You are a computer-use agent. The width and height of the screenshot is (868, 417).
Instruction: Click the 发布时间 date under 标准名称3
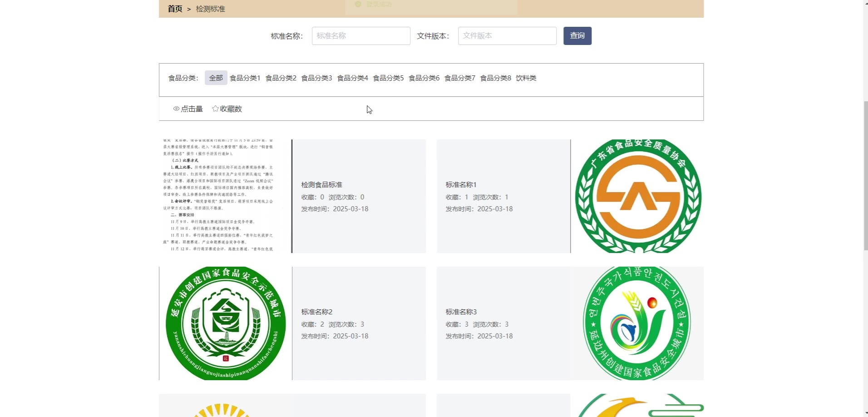tap(479, 336)
